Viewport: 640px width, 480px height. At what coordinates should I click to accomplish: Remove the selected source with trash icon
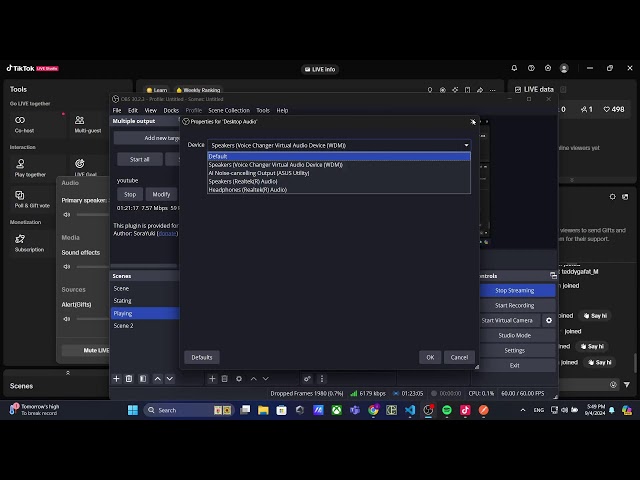tap(224, 379)
